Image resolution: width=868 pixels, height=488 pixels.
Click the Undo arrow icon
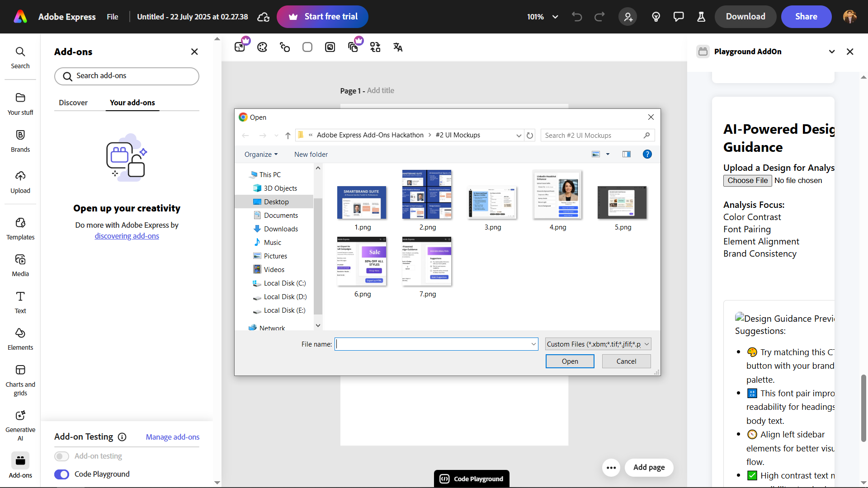[x=577, y=17]
